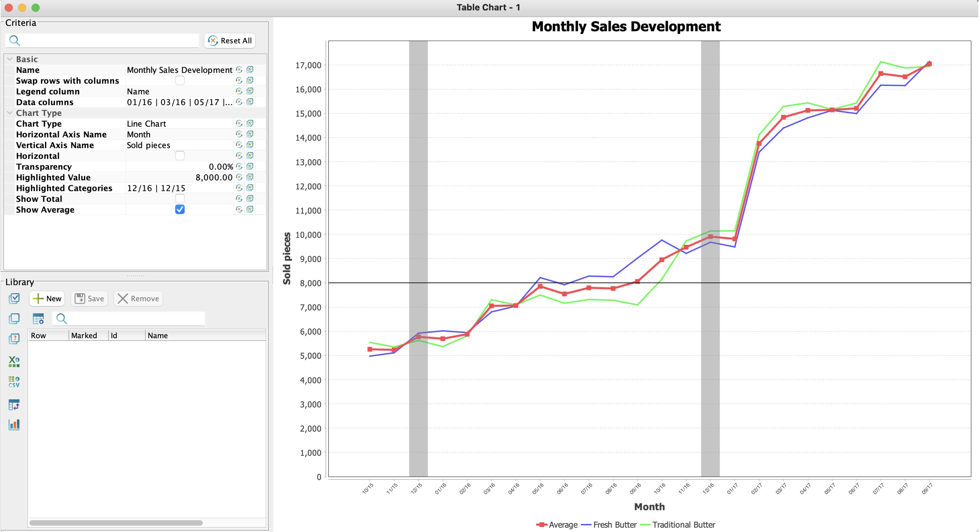Enable the Show Total checkbox
Viewport: 980px width, 532px height.
coord(180,198)
